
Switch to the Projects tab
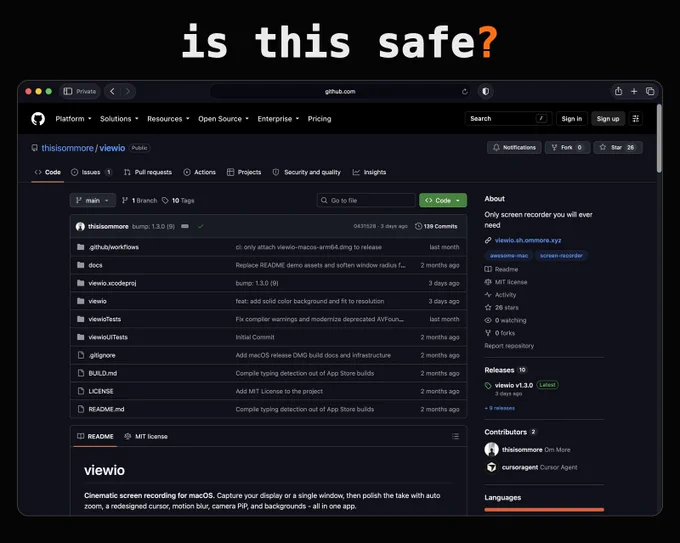click(x=244, y=172)
